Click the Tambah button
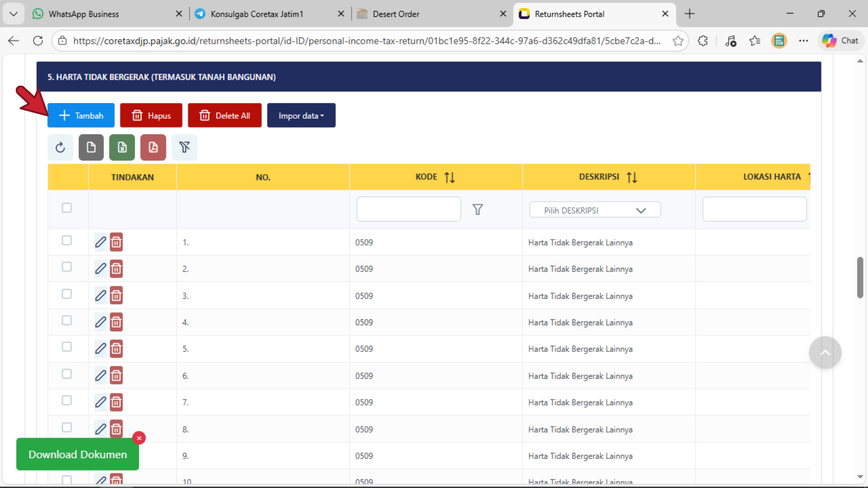Screen dimensions: 868x488 click(81, 115)
